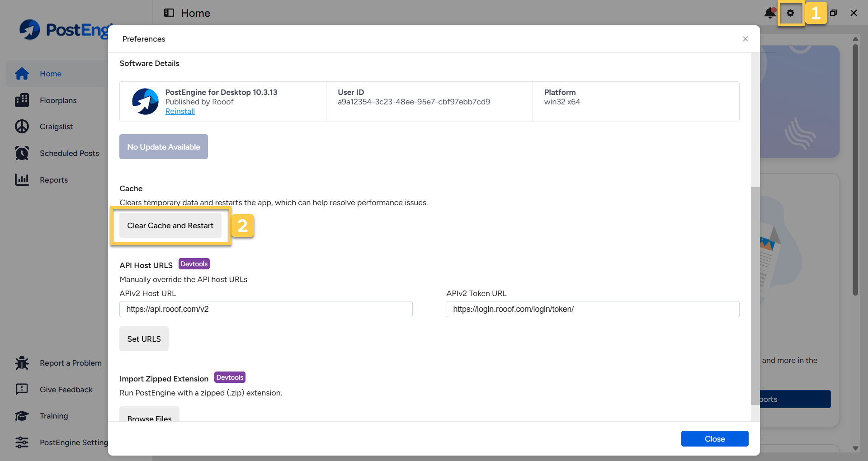Open the Home sidebar icon
Screen dimensions: 868x461
[x=22, y=74]
